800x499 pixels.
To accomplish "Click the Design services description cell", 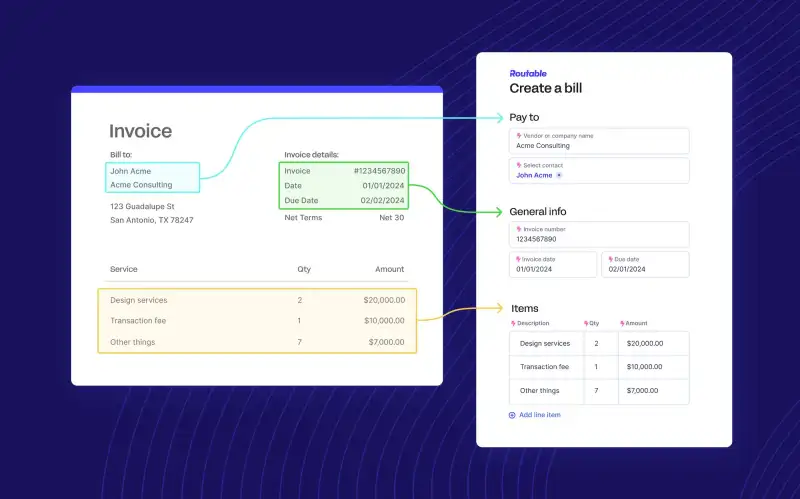I will (544, 343).
